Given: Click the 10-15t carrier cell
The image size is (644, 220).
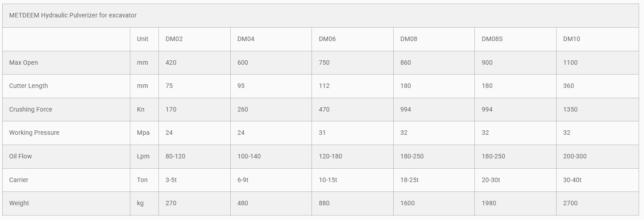Looking at the screenshot, I should [328, 180].
